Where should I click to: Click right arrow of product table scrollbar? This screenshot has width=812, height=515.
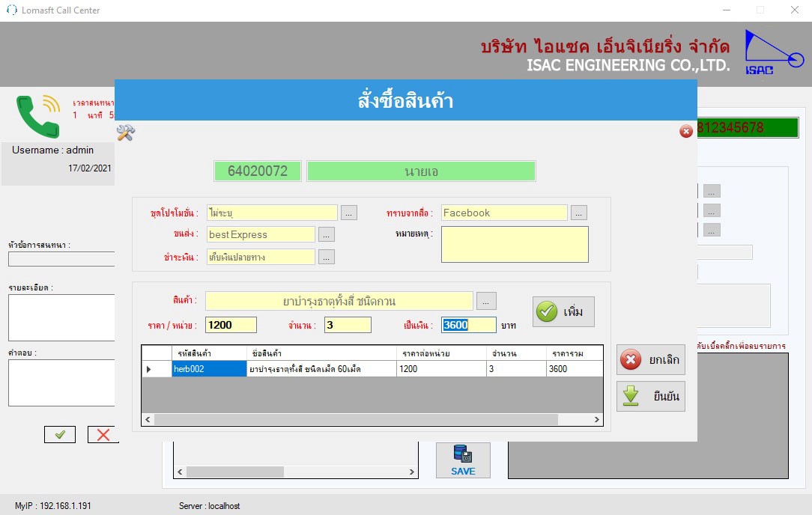click(x=597, y=420)
